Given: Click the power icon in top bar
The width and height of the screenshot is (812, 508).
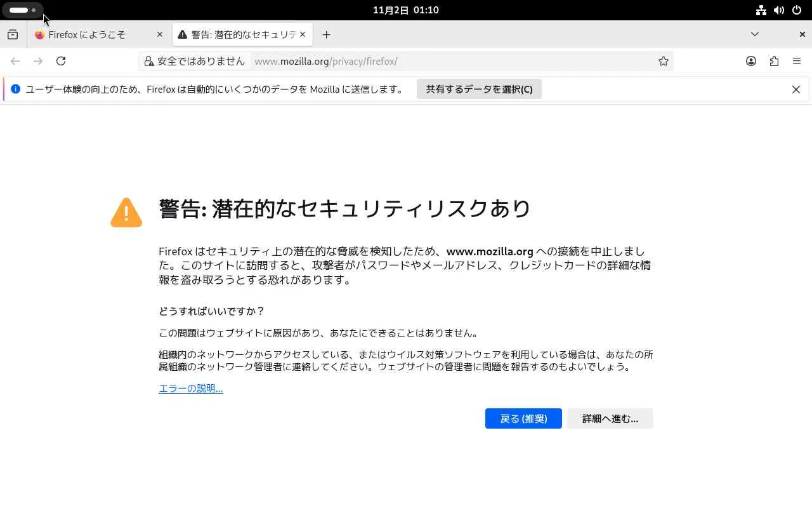Looking at the screenshot, I should point(797,10).
